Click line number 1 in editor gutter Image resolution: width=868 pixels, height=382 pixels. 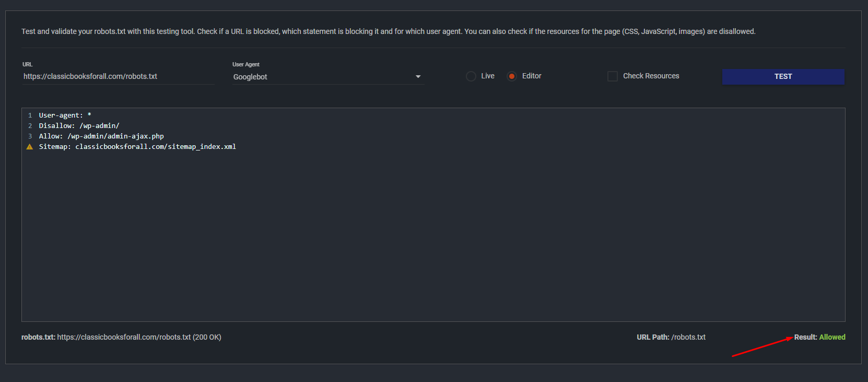(30, 115)
